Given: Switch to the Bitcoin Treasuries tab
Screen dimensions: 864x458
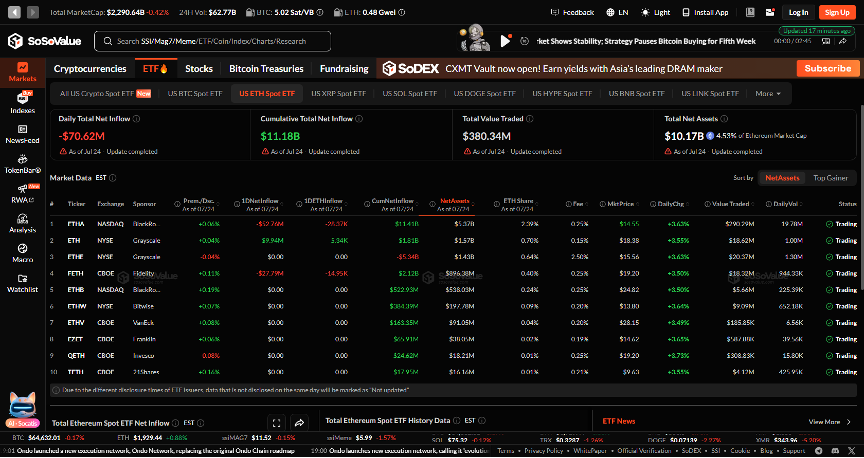Looking at the screenshot, I should pyautogui.click(x=266, y=69).
